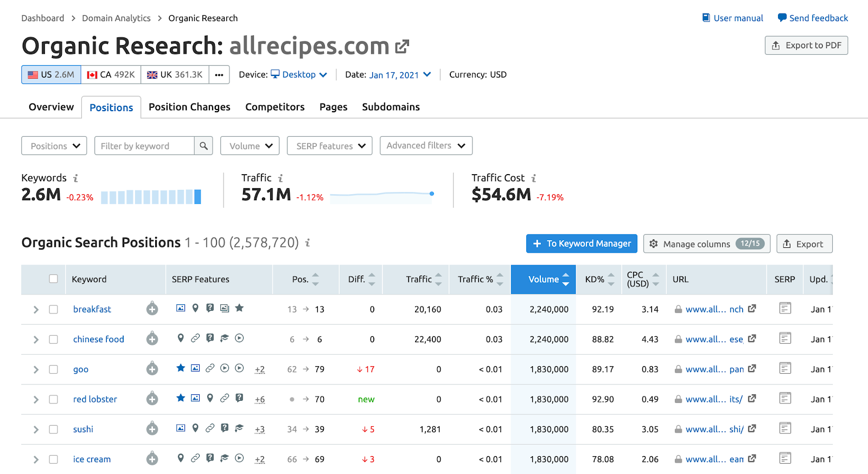Add sushi keyword via plus icon

click(x=152, y=429)
